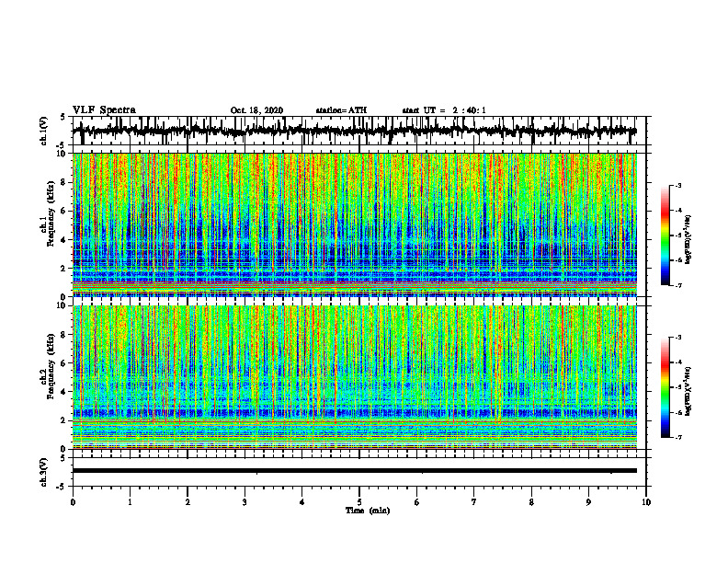The height and width of the screenshot is (563, 728).
Task: Click the ch.2 color bar PSD units label
Action: (x=688, y=391)
